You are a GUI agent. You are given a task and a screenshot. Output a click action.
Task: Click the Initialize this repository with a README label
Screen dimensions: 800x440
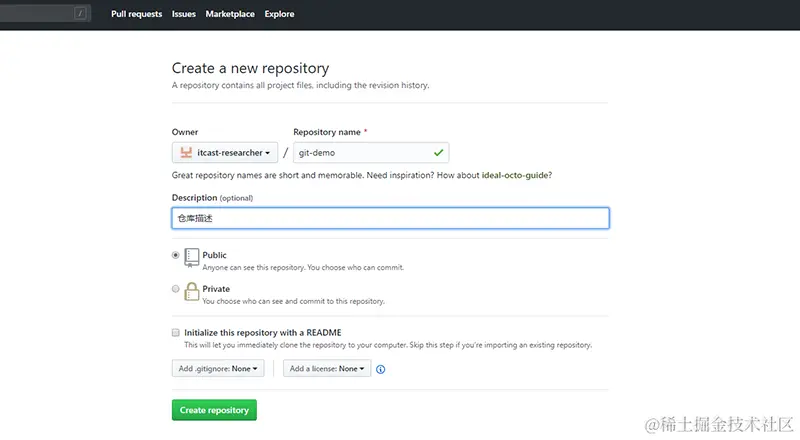[x=263, y=332]
